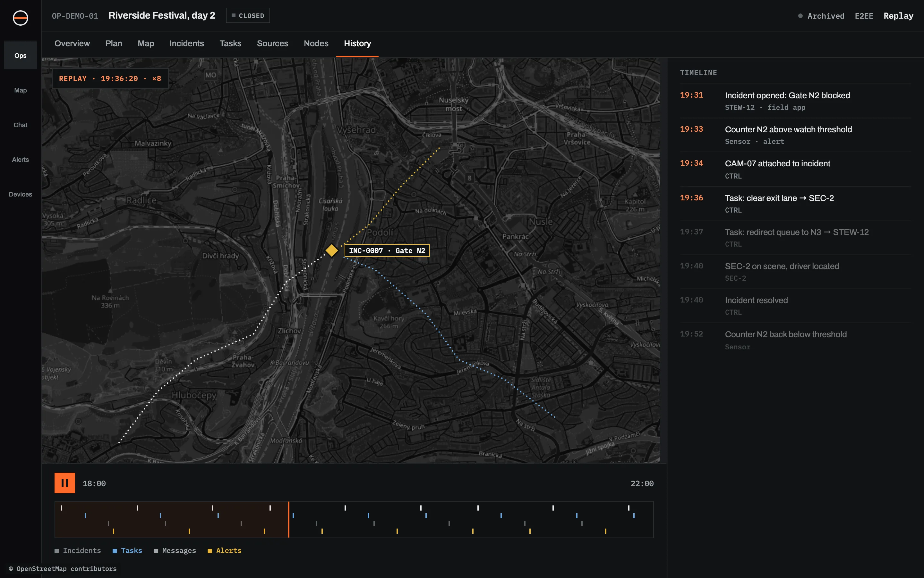The width and height of the screenshot is (924, 578).
Task: Toggle the Messages legend filter
Action: (x=175, y=550)
